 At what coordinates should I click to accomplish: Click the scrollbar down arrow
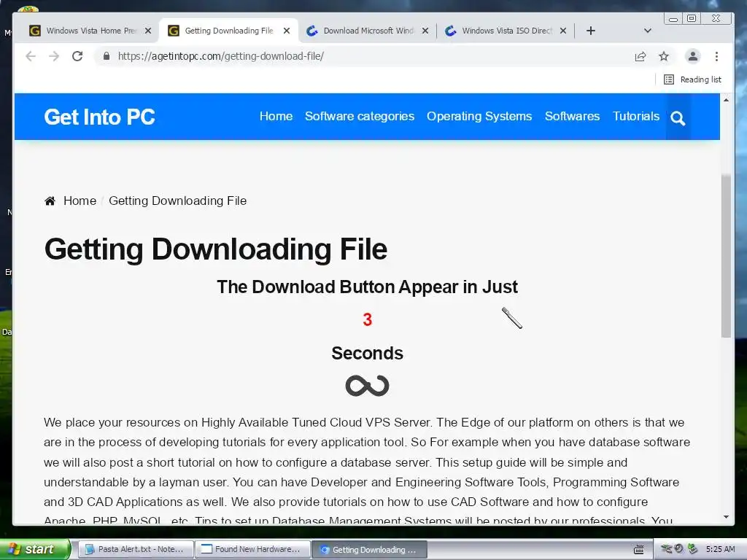pos(726,517)
